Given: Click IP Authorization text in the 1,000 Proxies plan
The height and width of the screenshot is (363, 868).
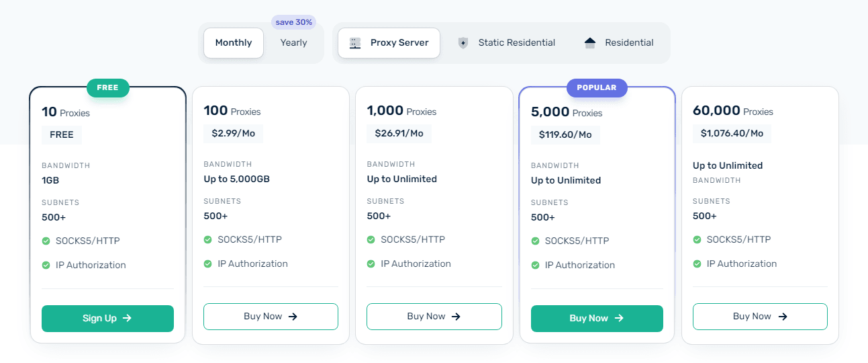Looking at the screenshot, I should pos(416,264).
